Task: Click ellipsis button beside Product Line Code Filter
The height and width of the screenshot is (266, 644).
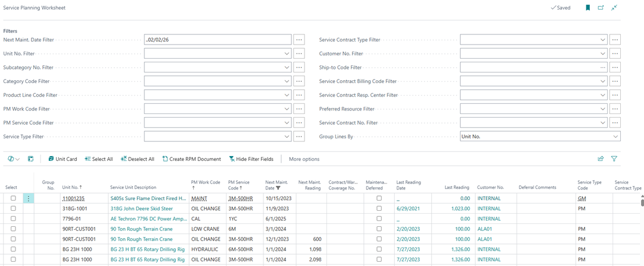Action: (299, 95)
